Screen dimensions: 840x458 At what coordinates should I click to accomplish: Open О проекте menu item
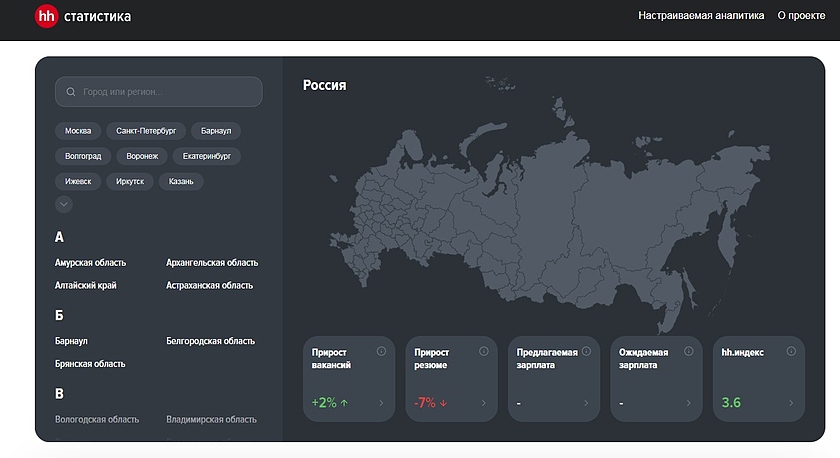[x=800, y=16]
